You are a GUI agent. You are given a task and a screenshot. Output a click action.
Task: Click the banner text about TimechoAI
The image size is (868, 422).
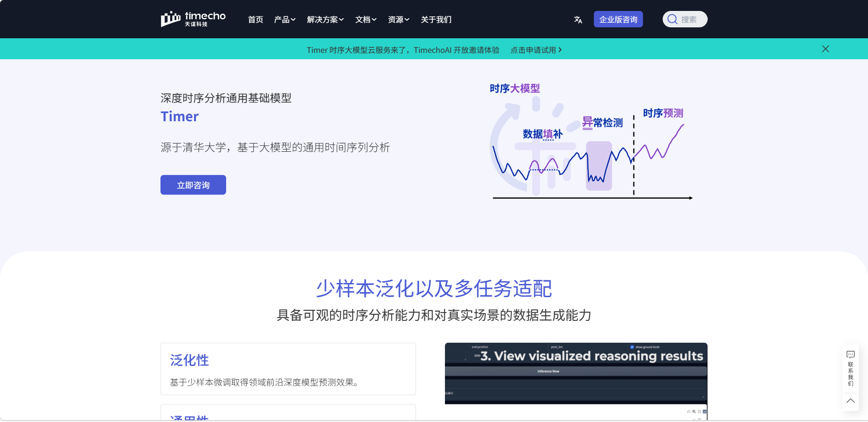click(403, 50)
